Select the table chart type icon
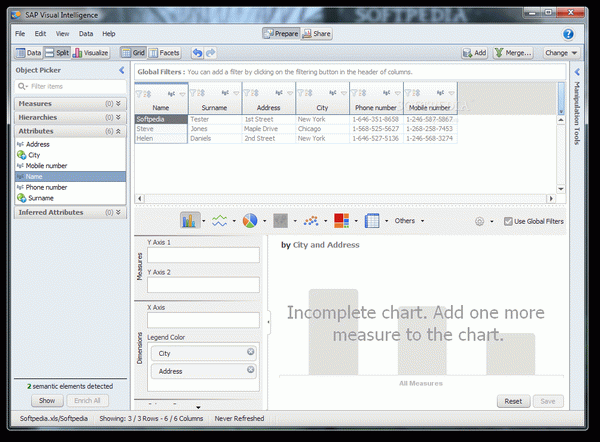 372,221
